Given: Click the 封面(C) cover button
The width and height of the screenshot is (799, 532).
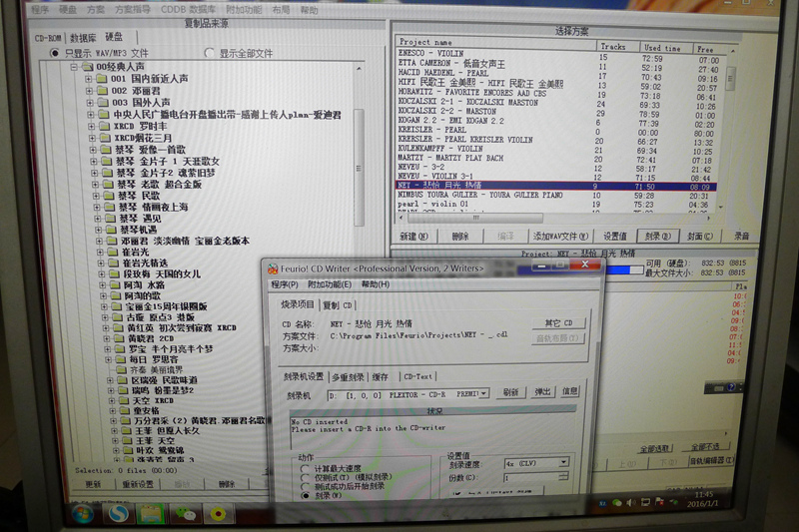Looking at the screenshot, I should coord(700,237).
